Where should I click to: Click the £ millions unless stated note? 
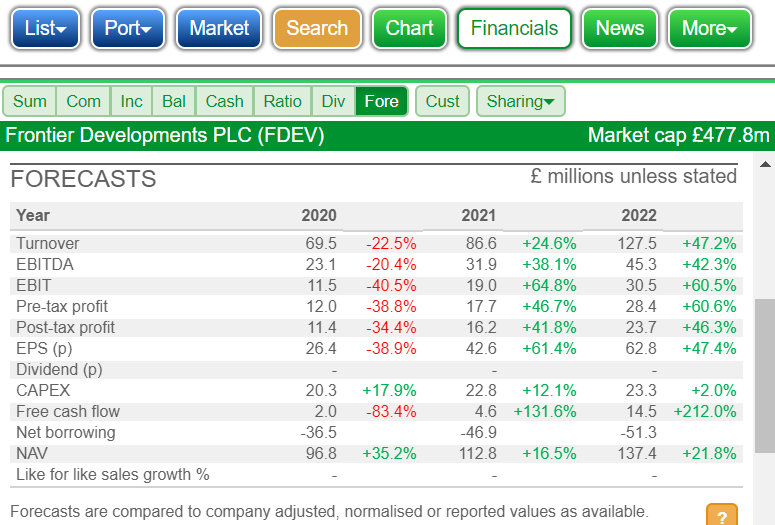pos(633,176)
